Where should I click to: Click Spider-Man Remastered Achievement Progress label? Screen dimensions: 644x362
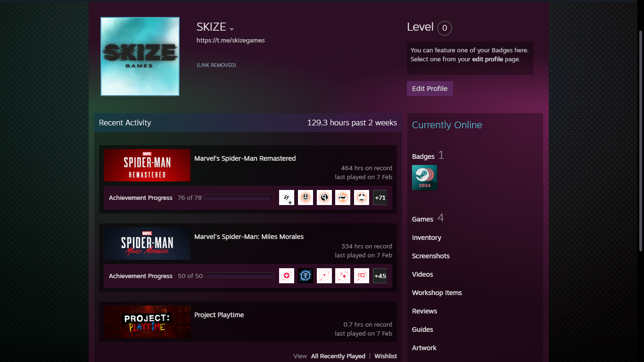(x=140, y=198)
